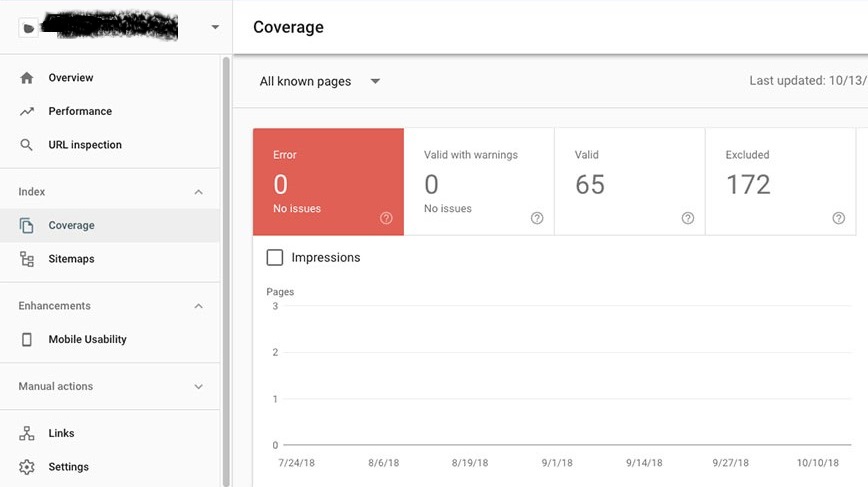
Task: Select the Valid with warnings card
Action: point(479,182)
